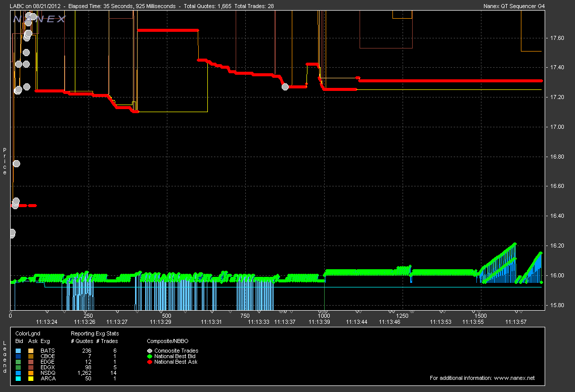Viewport: 575px width, 392px height.
Task: Click the 11:13:24 time axis label
Action: tap(47, 322)
